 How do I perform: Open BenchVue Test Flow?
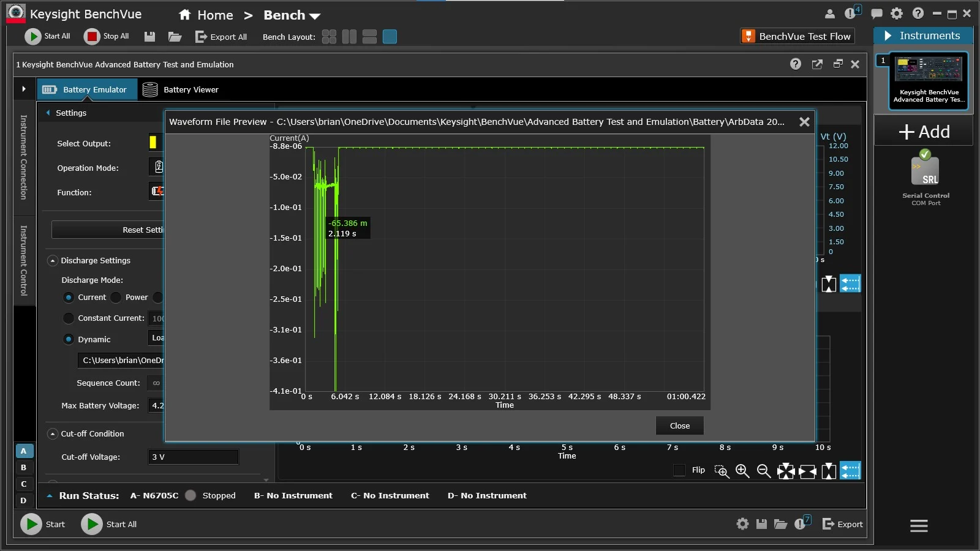[797, 36]
